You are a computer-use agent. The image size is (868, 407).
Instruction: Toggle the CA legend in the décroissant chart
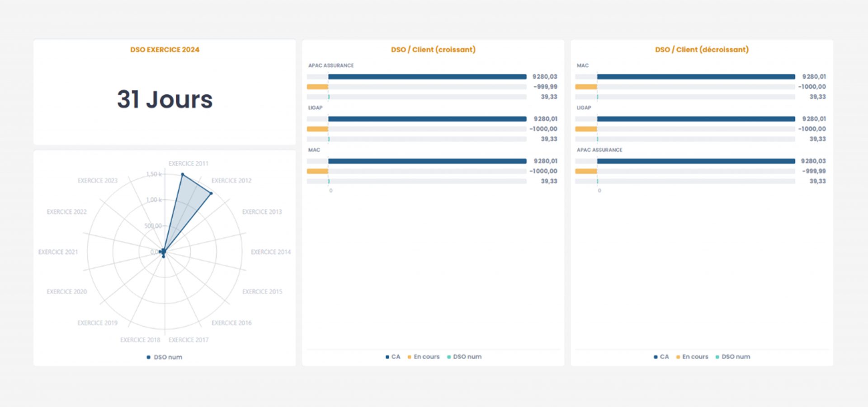pos(661,357)
